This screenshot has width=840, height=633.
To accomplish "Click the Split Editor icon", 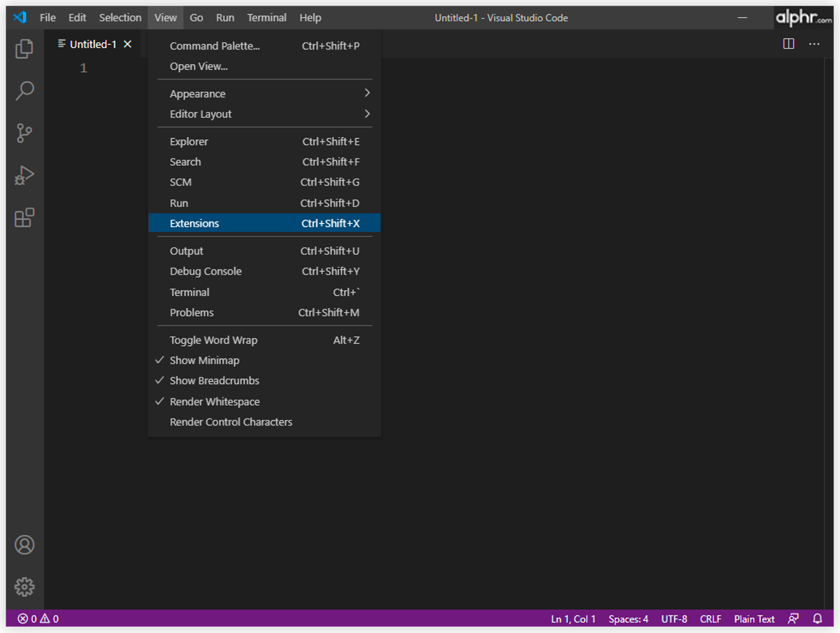I will [789, 44].
